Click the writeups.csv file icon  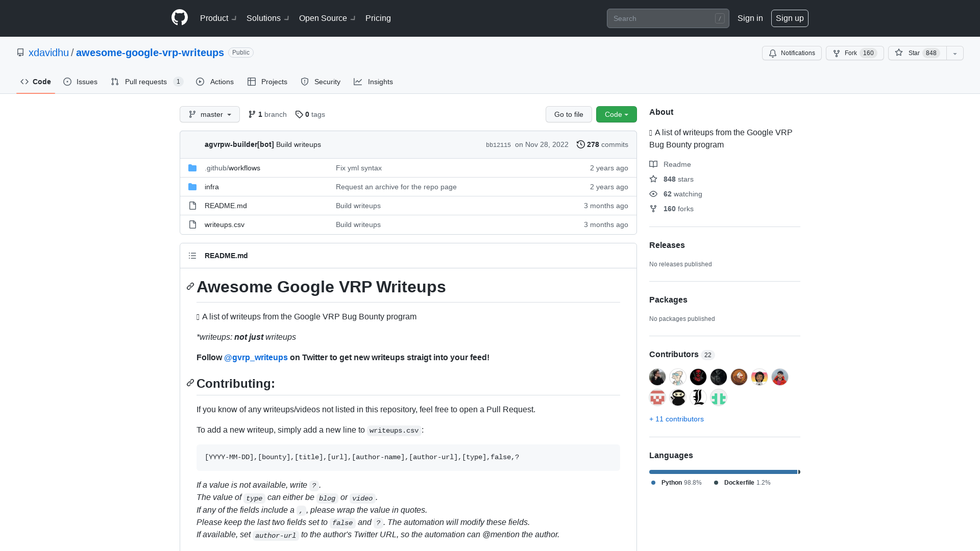click(192, 224)
